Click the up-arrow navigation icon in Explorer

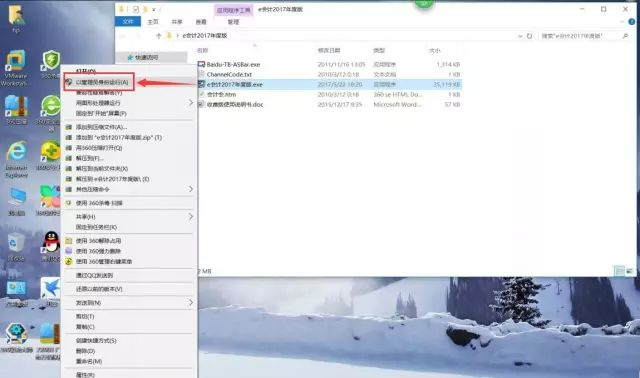[159, 36]
